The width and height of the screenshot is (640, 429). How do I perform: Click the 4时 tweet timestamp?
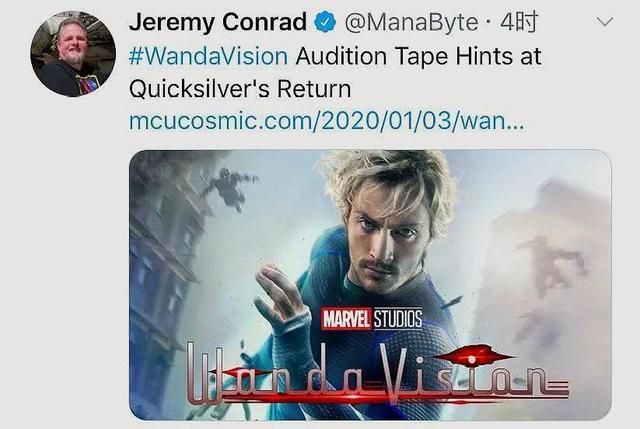519,22
